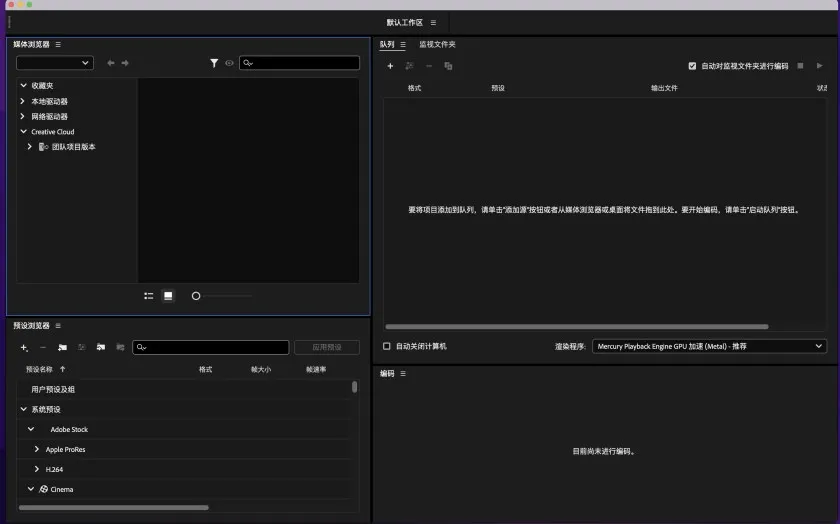Open the 媒体浏览器 panel menu icon
840x524 pixels.
click(x=58, y=44)
